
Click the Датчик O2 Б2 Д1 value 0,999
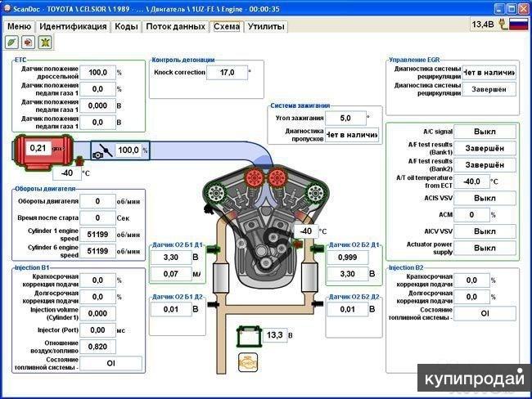coord(347,258)
